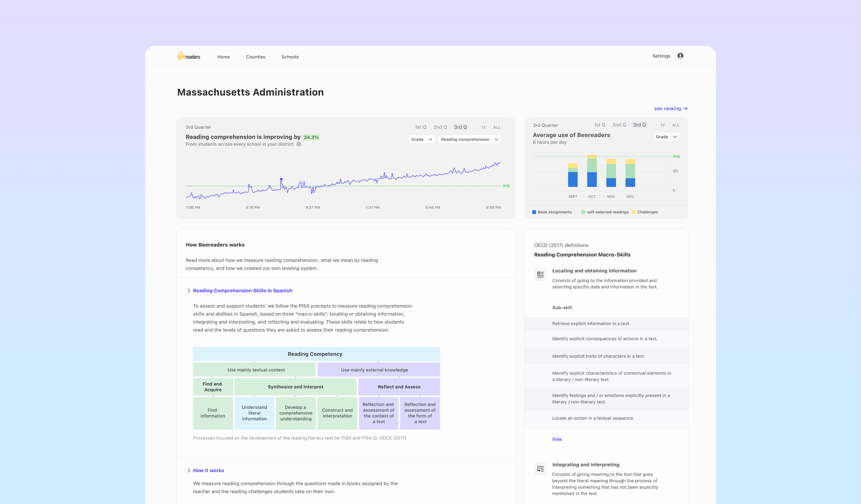
Task: Click the highlighted data point on line chart
Action: (x=281, y=179)
